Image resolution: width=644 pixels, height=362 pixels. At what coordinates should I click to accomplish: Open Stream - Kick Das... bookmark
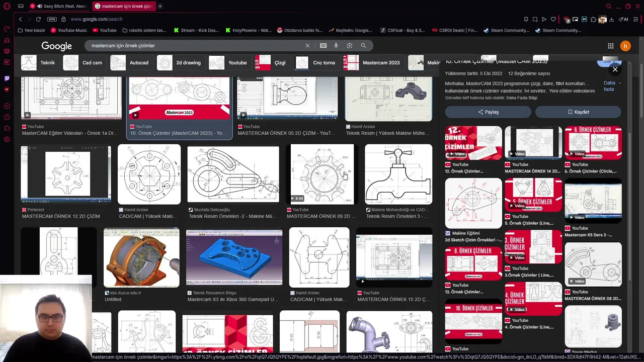(x=196, y=30)
